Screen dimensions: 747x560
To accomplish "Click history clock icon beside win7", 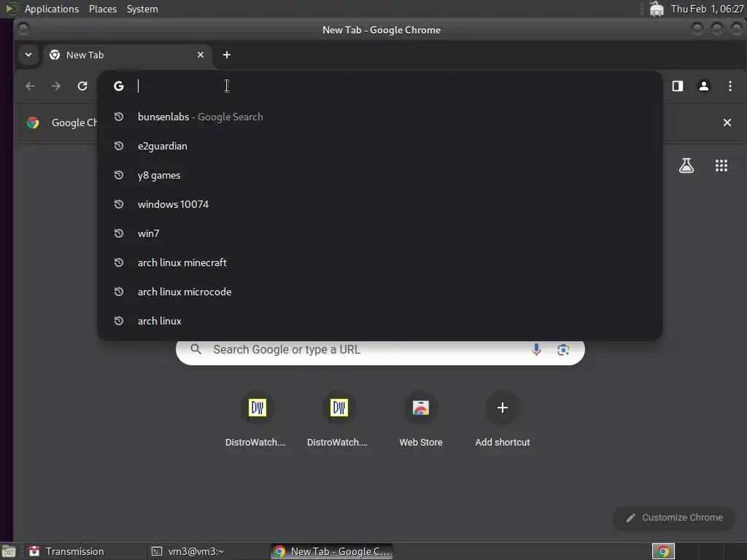I will tap(119, 233).
